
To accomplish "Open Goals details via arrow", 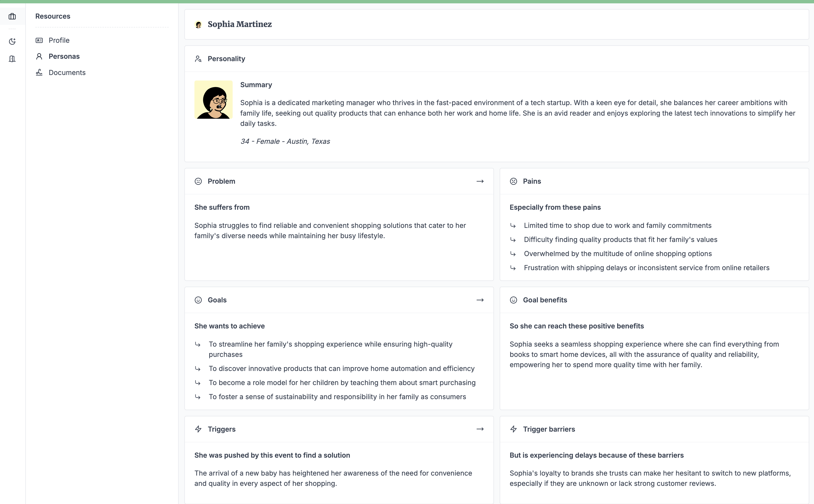I will coord(480,300).
